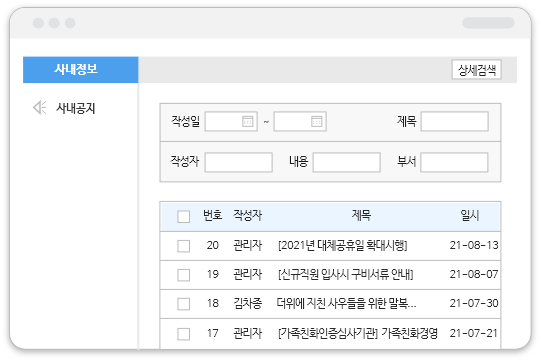The width and height of the screenshot is (541, 361).
Task: Tick the checkbox for post number 17
Action: pyautogui.click(x=184, y=334)
